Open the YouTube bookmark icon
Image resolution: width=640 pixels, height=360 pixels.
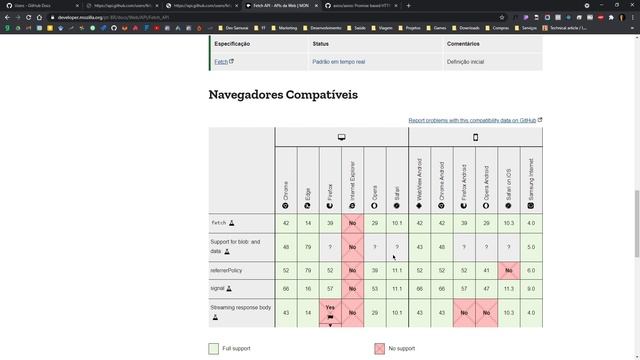(156, 28)
